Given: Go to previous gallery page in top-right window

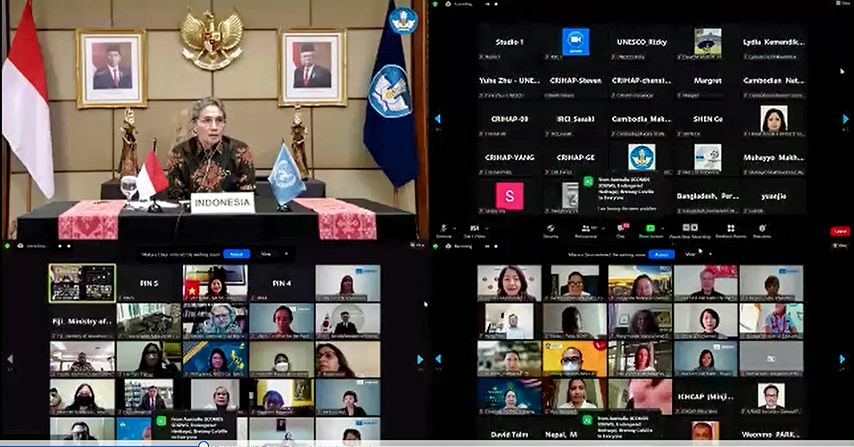Looking at the screenshot, I should (x=437, y=118).
